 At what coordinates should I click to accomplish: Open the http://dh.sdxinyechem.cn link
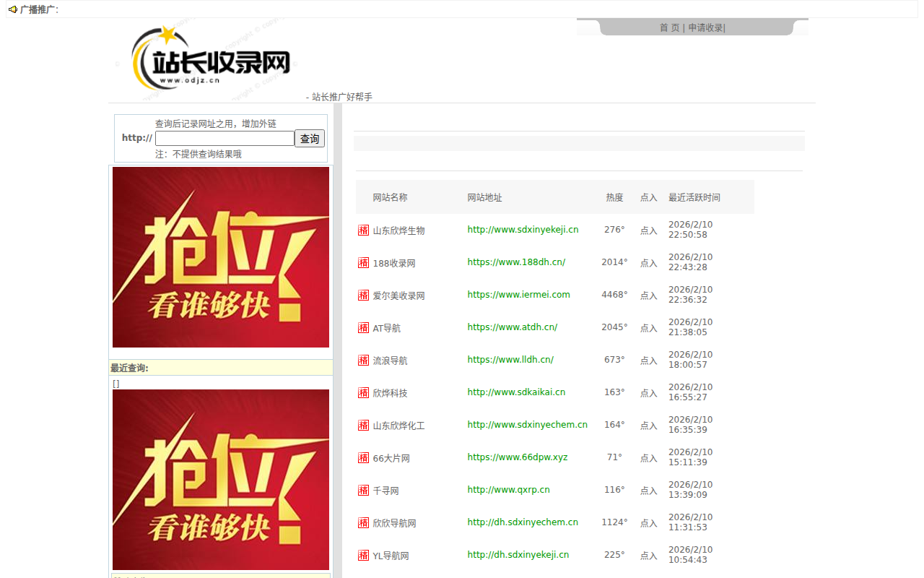click(x=523, y=522)
